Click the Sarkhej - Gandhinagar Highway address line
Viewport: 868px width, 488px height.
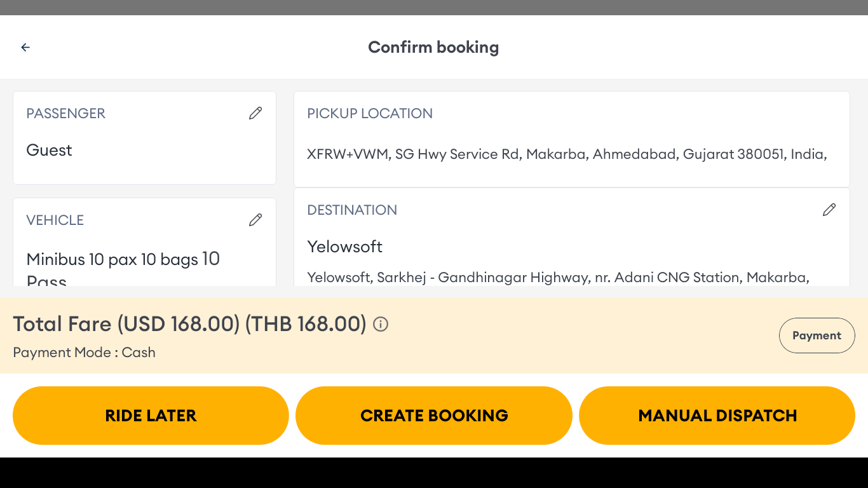[558, 278]
